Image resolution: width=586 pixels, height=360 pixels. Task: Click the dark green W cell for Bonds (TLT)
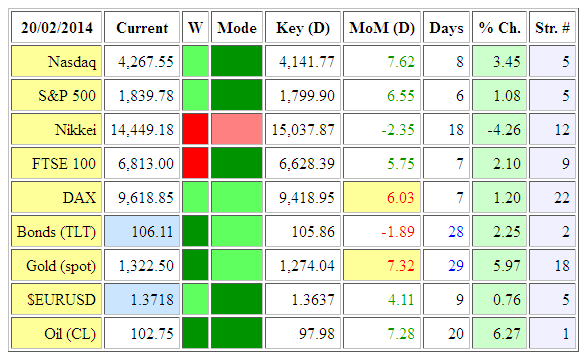tap(195, 231)
